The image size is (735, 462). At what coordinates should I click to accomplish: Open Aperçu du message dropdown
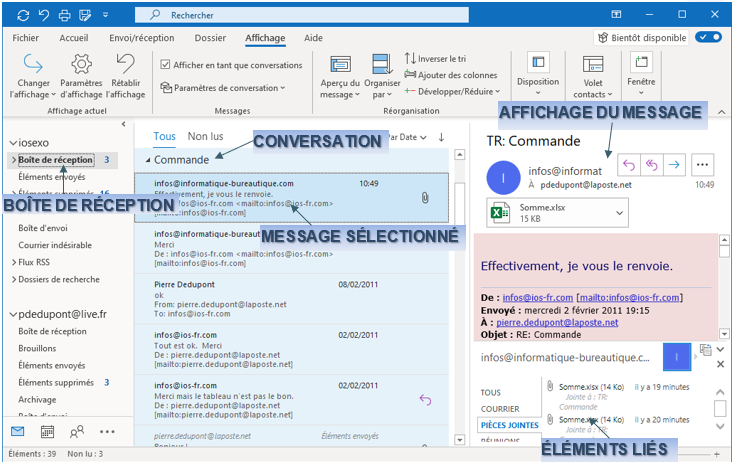(340, 76)
